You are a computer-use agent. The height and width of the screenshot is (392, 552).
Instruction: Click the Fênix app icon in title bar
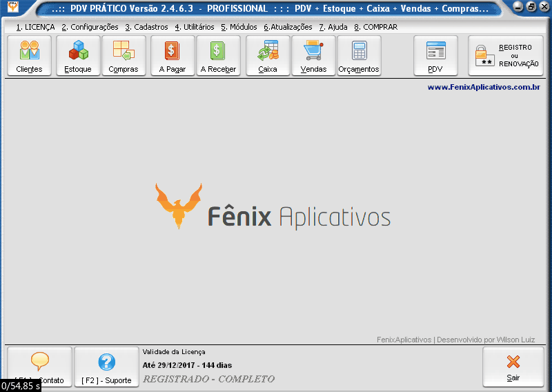click(12, 6)
